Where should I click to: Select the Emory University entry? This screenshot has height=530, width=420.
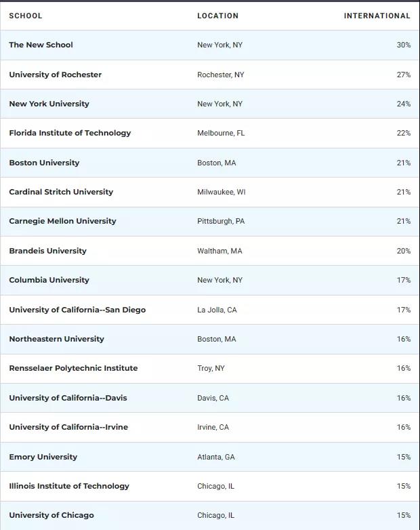click(x=43, y=457)
